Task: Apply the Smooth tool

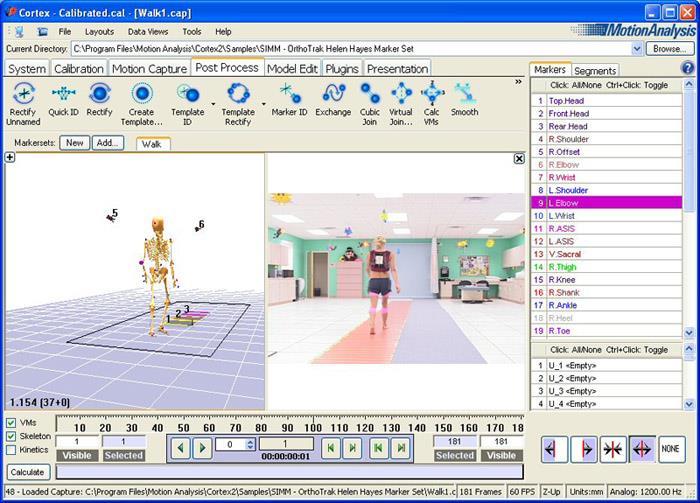Action: (464, 100)
